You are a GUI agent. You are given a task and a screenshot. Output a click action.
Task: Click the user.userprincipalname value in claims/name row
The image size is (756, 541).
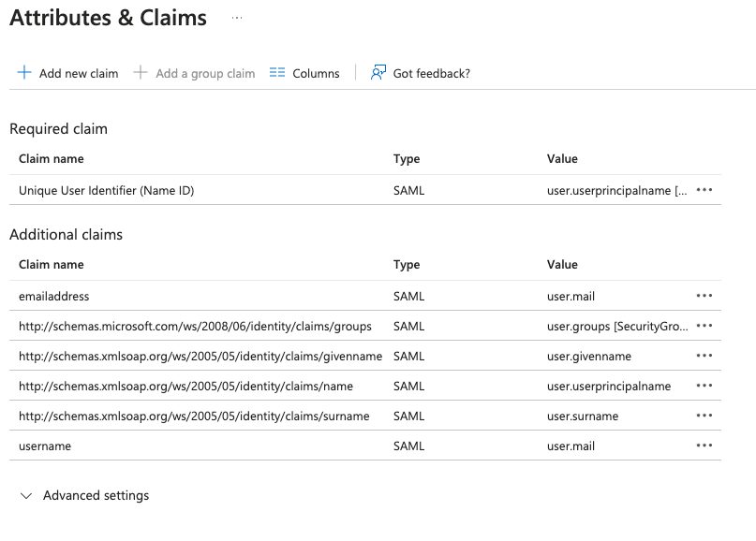pyautogui.click(x=609, y=386)
